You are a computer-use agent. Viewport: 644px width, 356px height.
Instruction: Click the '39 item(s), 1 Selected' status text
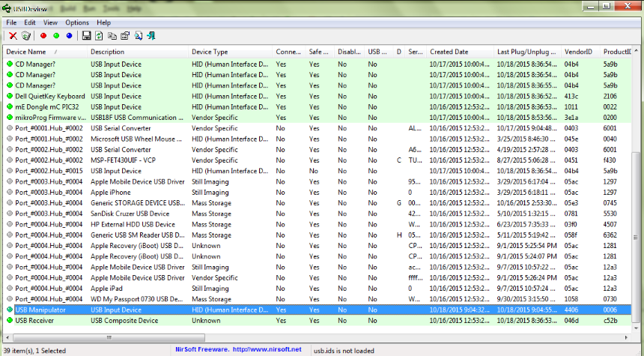click(35, 351)
